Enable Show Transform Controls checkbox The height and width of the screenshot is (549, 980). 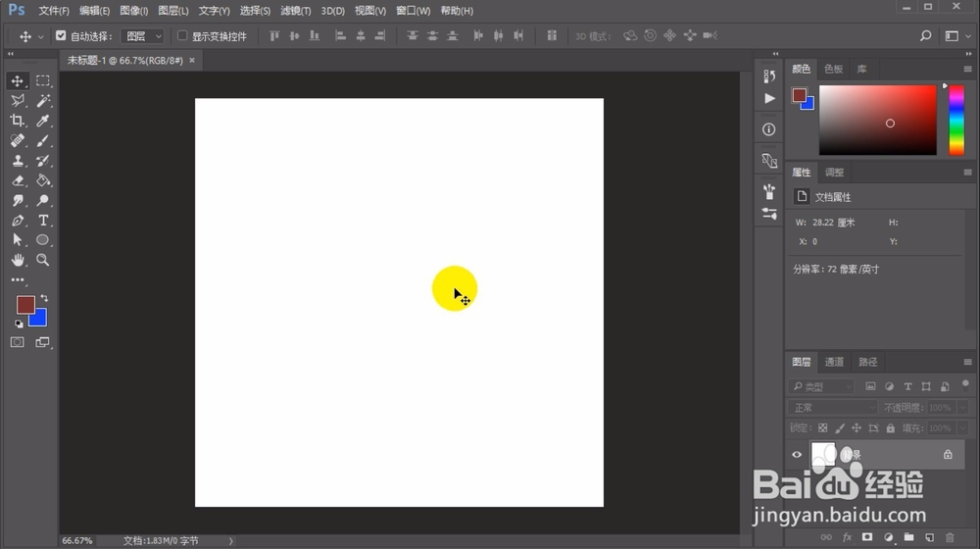pos(182,35)
